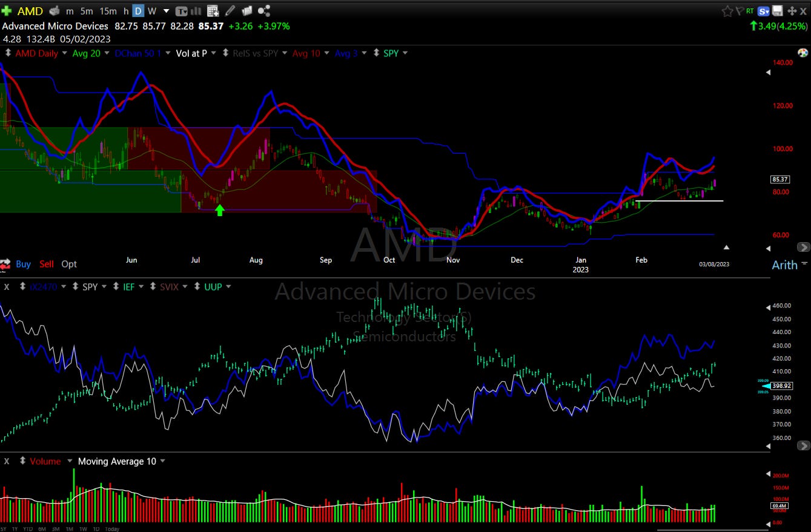The width and height of the screenshot is (811, 532).
Task: Open the Avg 3 dropdown
Action: point(364,53)
